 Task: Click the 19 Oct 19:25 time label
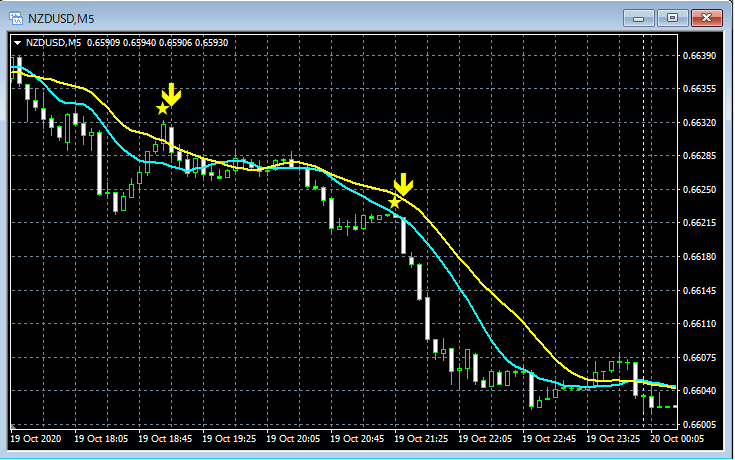click(x=229, y=438)
